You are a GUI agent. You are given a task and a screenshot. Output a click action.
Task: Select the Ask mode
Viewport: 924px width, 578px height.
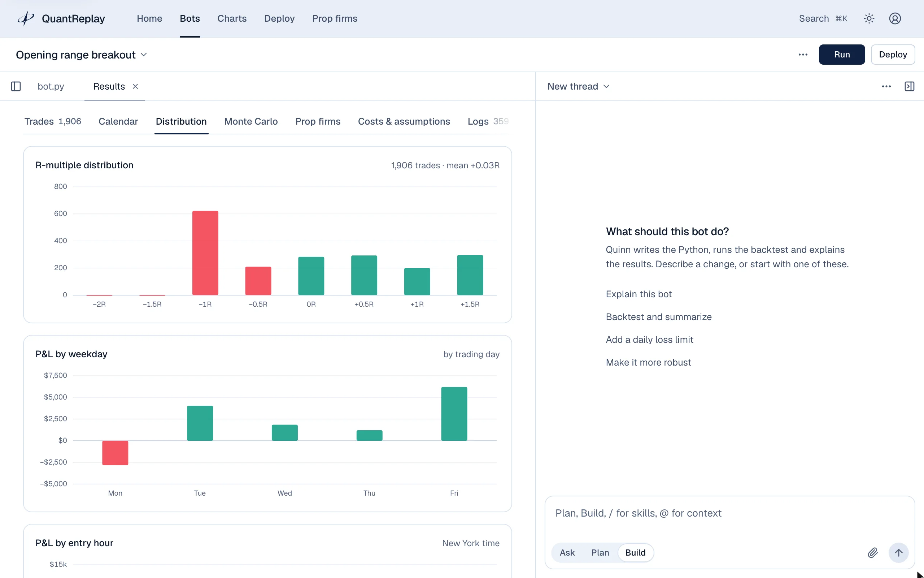point(567,552)
